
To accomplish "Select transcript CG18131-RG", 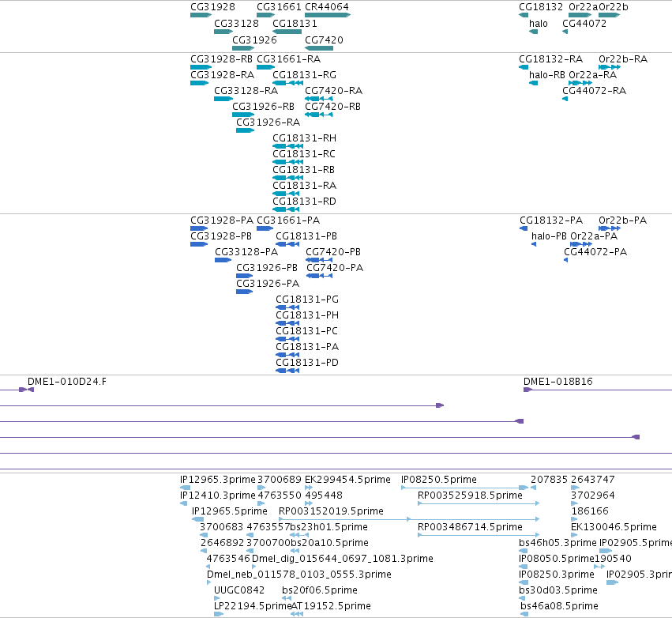I will (x=288, y=83).
